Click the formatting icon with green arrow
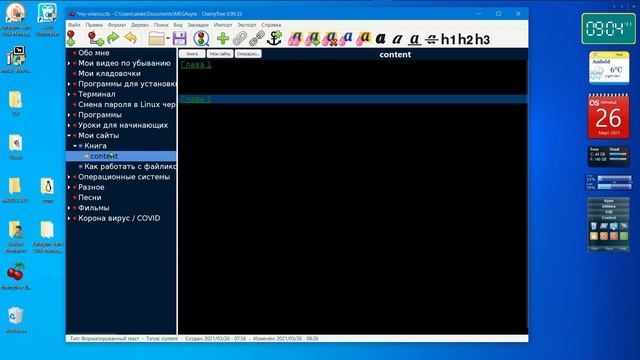 click(313, 39)
